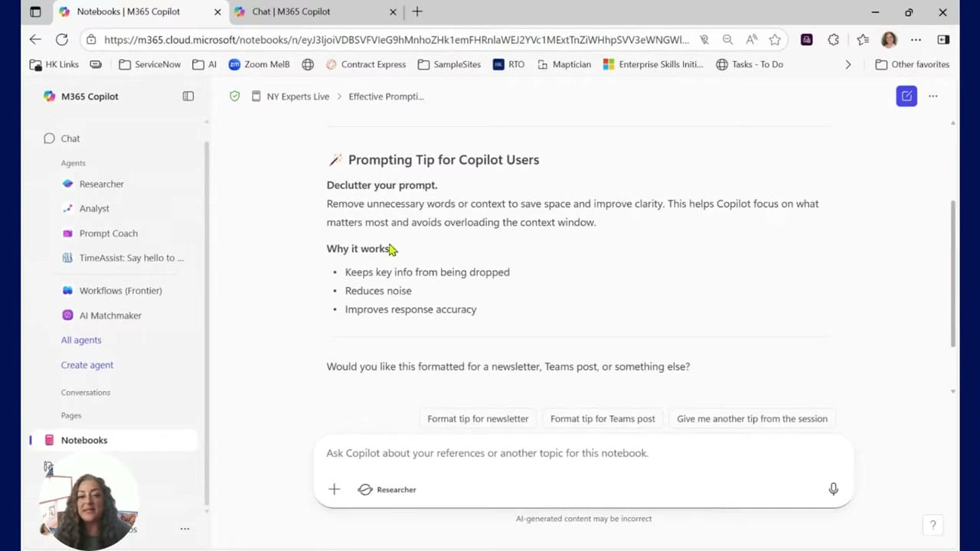Launch the Prompt Coach agent
Screen dimensions: 980x551
click(108, 233)
